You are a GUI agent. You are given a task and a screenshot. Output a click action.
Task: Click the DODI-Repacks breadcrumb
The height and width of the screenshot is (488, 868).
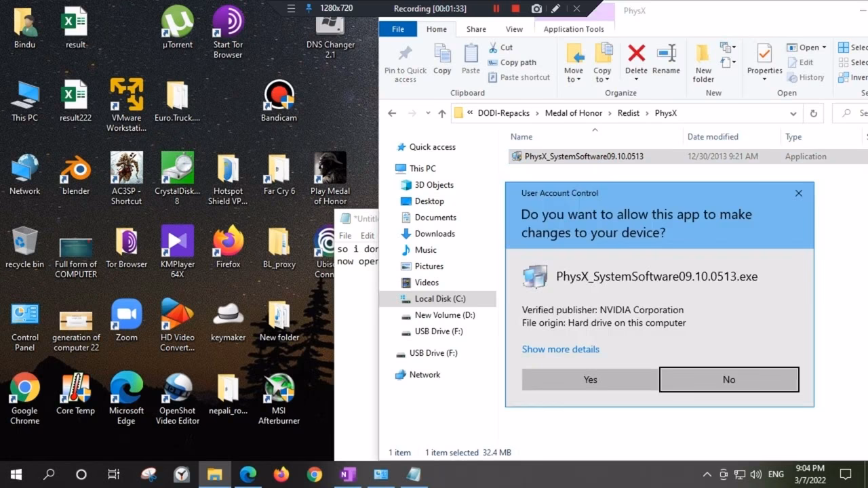click(x=504, y=113)
